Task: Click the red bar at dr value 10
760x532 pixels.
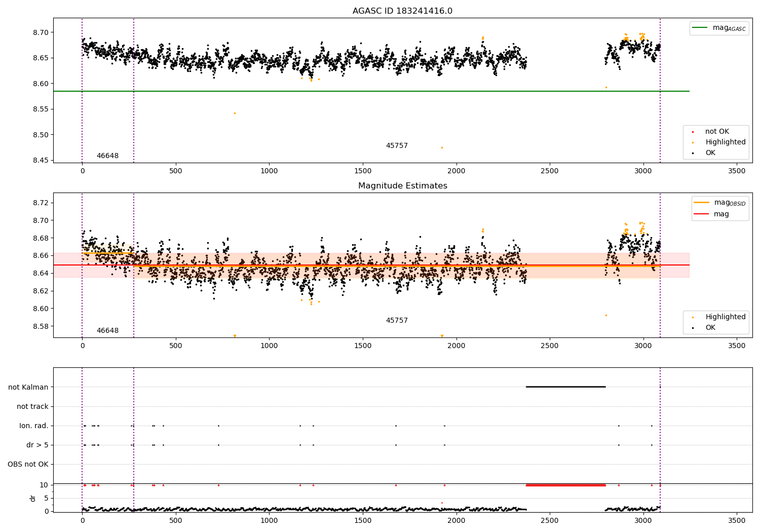Action: (566, 485)
